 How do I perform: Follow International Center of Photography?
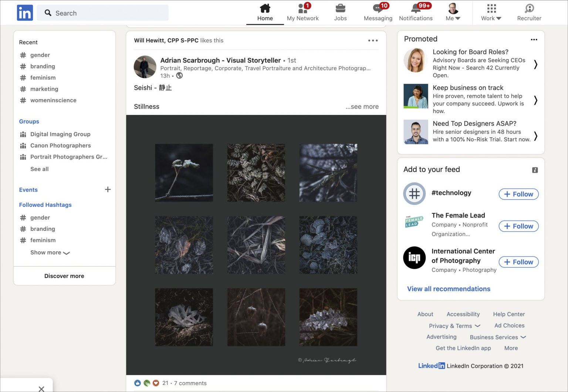coord(518,262)
